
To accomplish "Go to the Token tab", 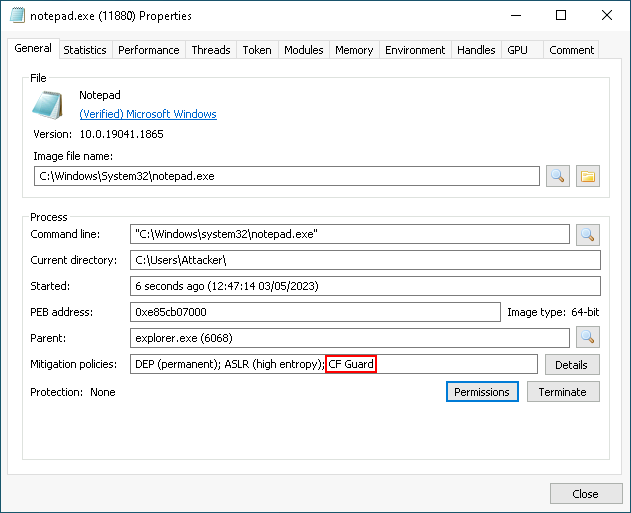I will (257, 50).
